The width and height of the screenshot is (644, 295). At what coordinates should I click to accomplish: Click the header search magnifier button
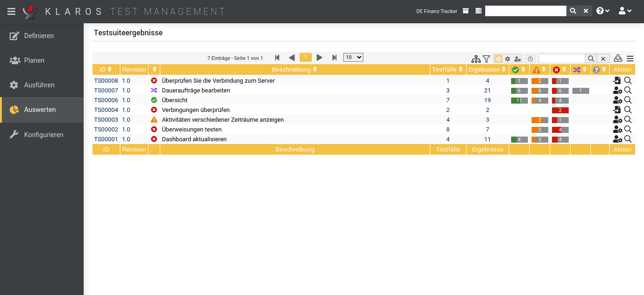(x=573, y=11)
